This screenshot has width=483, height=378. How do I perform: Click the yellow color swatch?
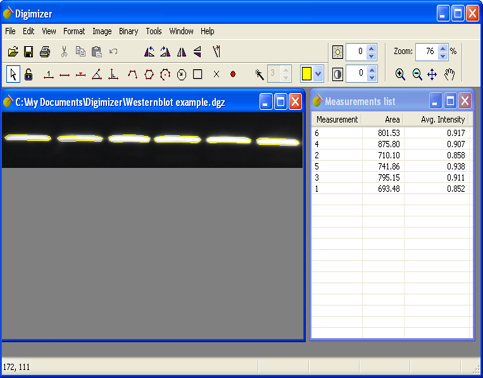click(307, 74)
